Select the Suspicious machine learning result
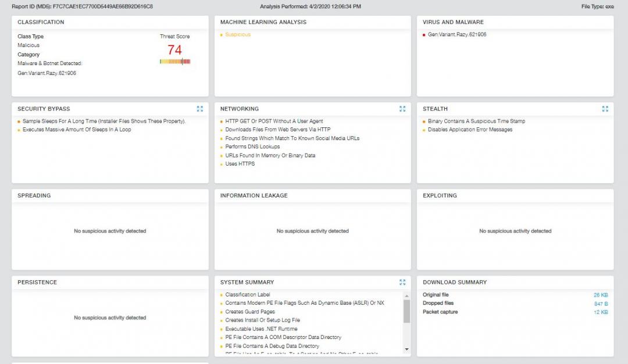The height and width of the screenshot is (364, 628). [238, 35]
